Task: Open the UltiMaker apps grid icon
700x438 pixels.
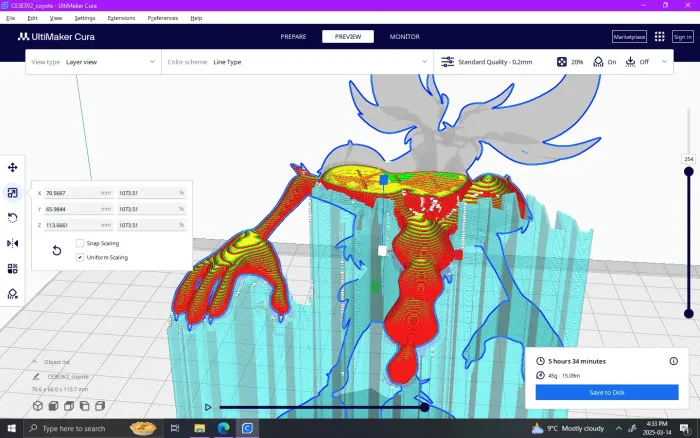Action: [659, 37]
